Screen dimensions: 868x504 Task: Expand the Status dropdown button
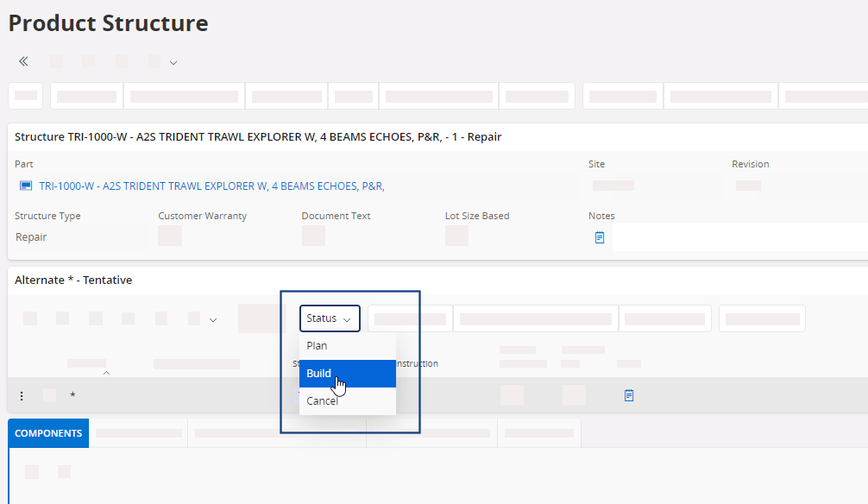330,318
